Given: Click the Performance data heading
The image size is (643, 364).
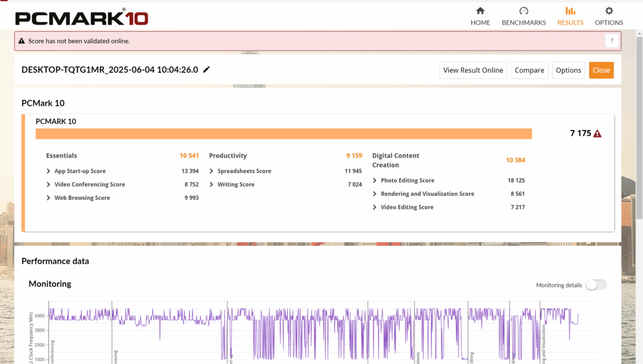Looking at the screenshot, I should tap(56, 261).
